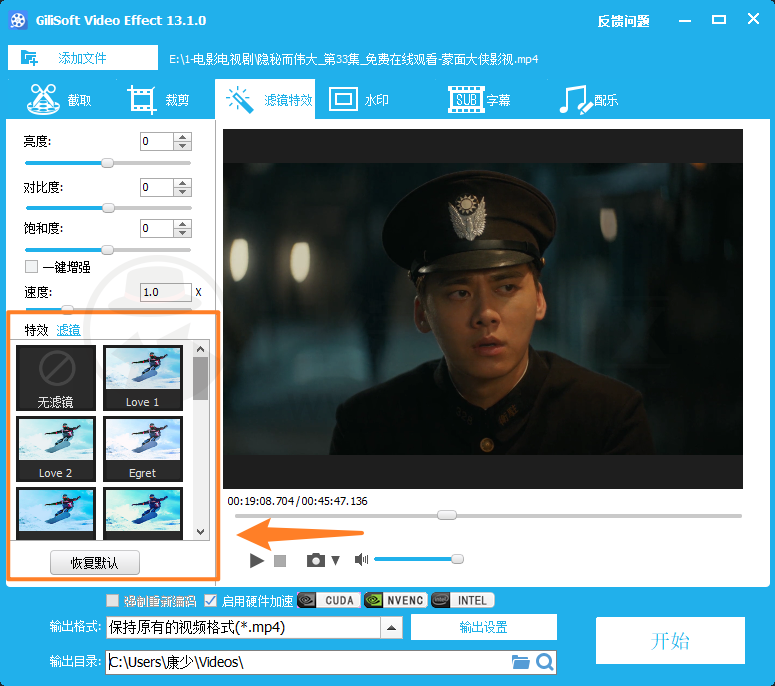Image resolution: width=775 pixels, height=686 pixels.
Task: Increase 对比度 contrast with the up arrow
Action: [x=183, y=183]
